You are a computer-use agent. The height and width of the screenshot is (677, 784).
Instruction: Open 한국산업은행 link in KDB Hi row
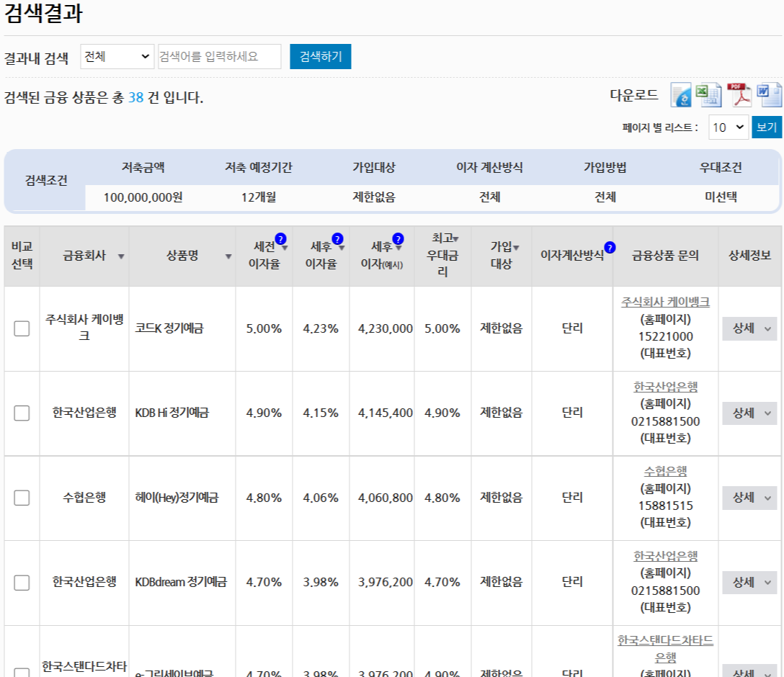pos(666,387)
